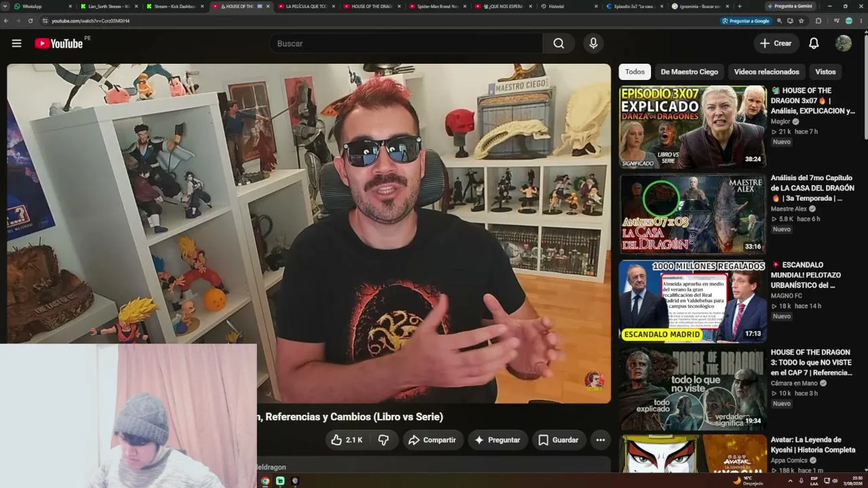The height and width of the screenshot is (488, 868).
Task: Click the channel watermark on video
Action: tap(595, 381)
